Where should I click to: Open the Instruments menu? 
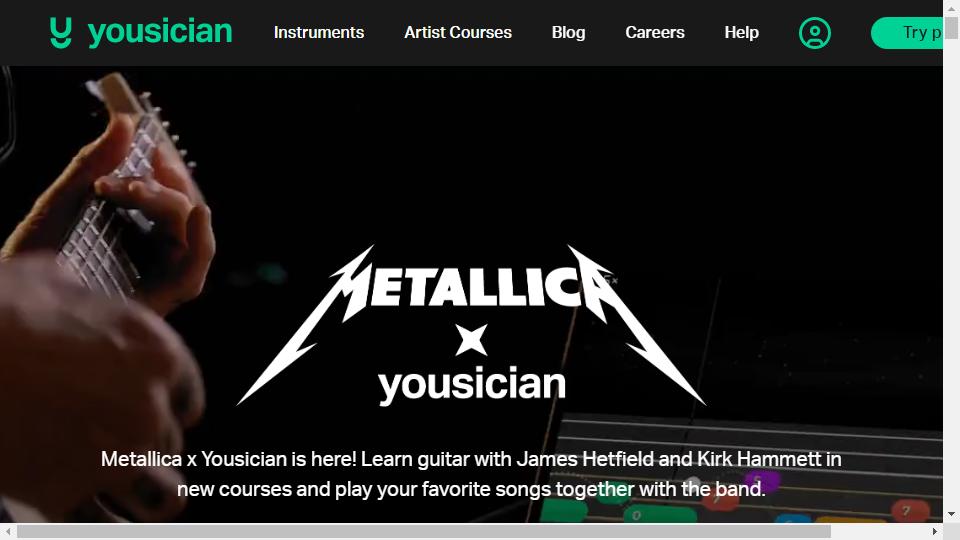(x=319, y=32)
